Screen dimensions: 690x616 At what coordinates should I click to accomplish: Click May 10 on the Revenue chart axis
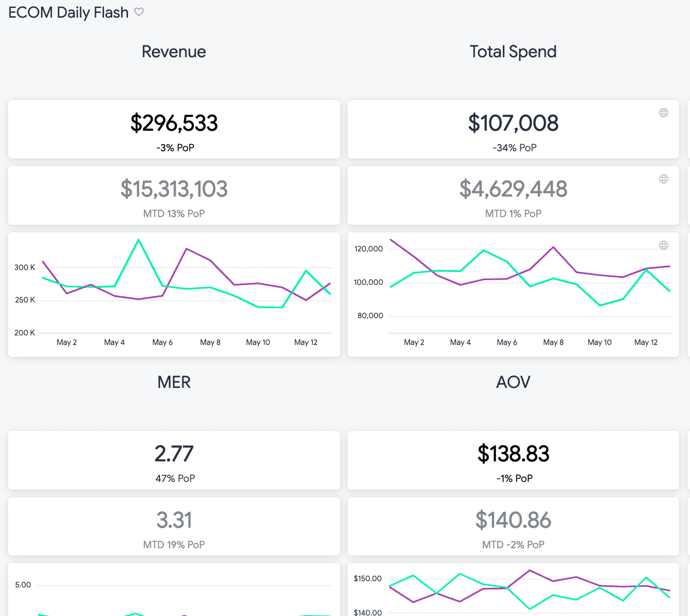coord(258,343)
